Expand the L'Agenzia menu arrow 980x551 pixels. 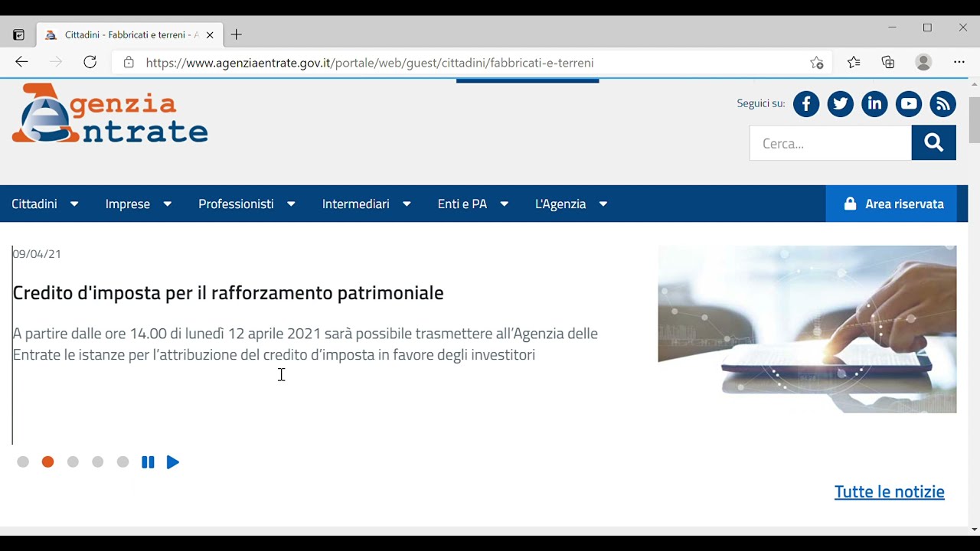pos(603,204)
